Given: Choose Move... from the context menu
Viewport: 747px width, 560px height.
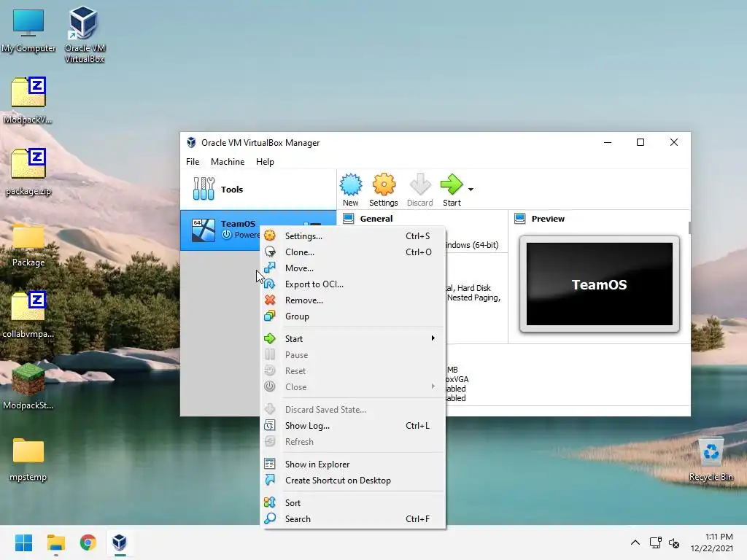Looking at the screenshot, I should pos(353,268).
